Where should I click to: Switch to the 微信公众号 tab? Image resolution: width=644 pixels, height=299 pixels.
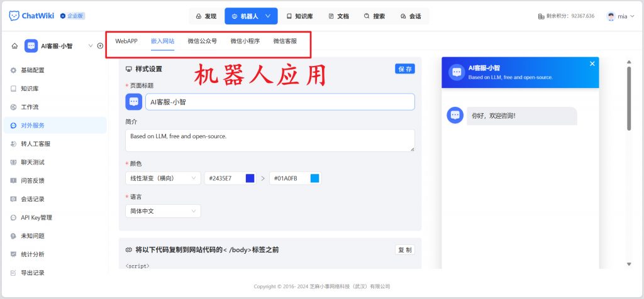point(202,41)
